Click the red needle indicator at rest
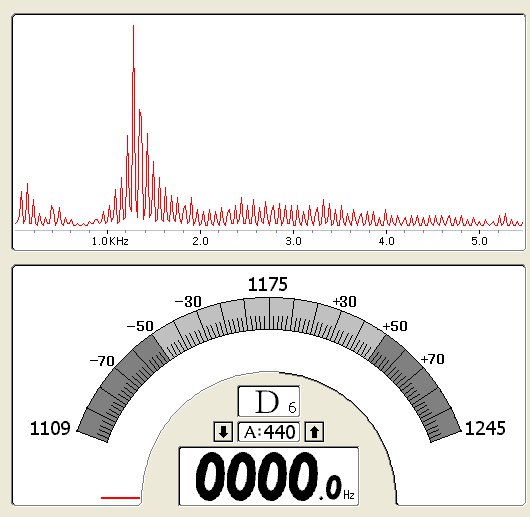Screen dimensions: 530x517 (120, 498)
